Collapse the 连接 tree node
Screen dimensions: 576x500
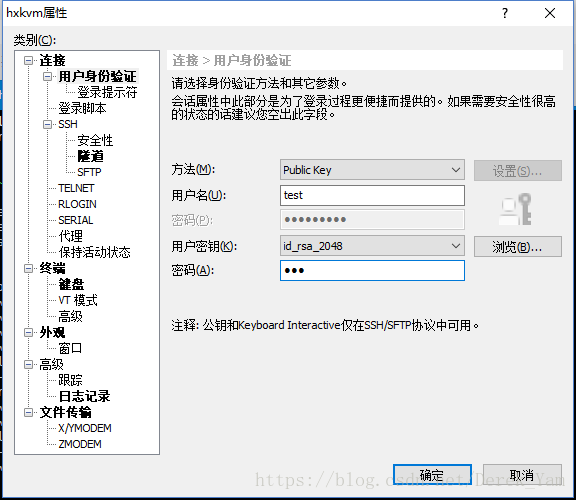coord(28,60)
